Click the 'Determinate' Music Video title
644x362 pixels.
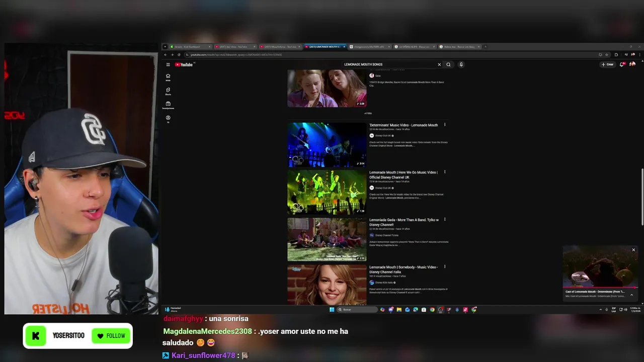pos(404,125)
